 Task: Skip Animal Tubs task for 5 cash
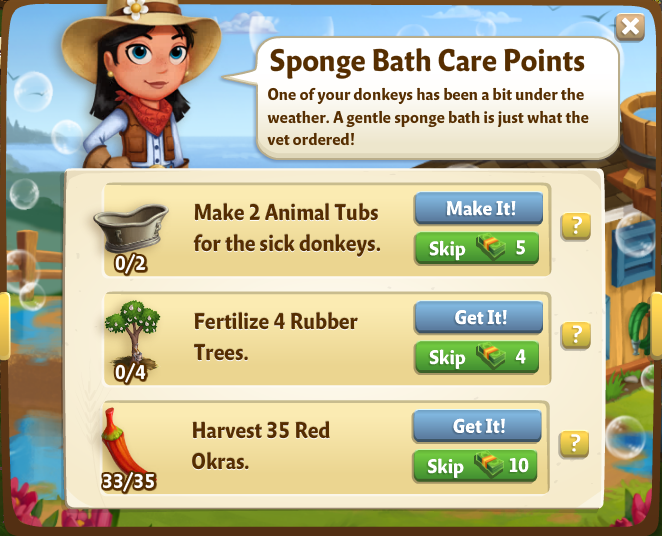coord(477,248)
